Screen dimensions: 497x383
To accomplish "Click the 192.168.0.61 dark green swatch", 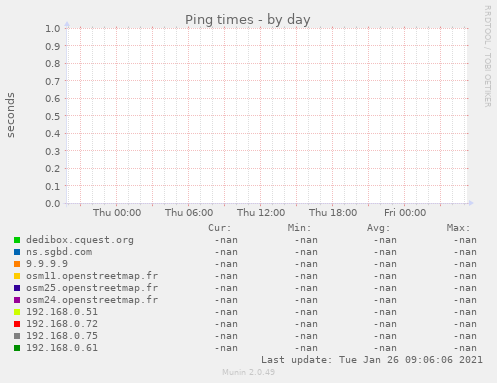I will tap(17, 348).
